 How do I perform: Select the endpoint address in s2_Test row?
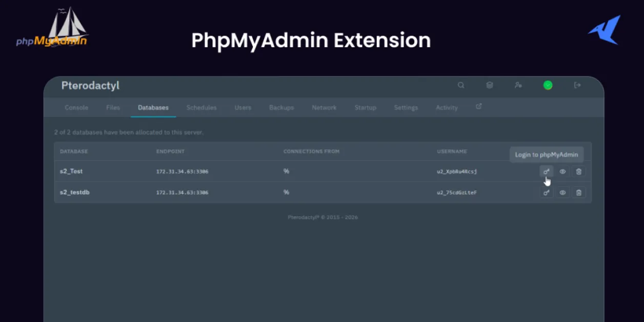[182, 172]
